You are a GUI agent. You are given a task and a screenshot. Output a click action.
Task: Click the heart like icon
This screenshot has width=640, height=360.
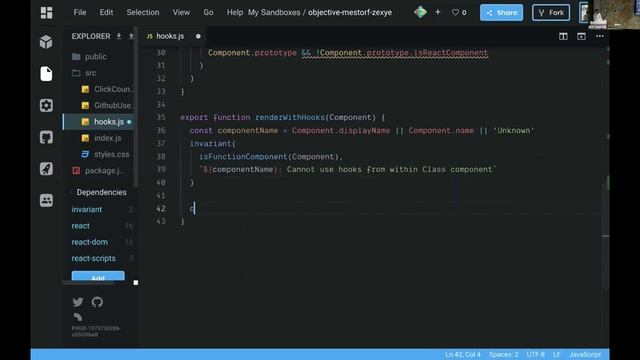[455, 12]
